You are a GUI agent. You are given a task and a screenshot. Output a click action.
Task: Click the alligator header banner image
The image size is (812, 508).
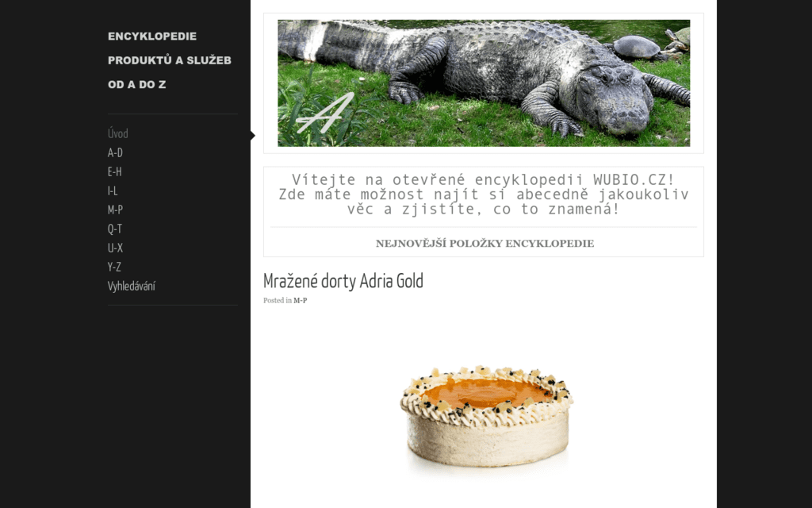pos(484,83)
